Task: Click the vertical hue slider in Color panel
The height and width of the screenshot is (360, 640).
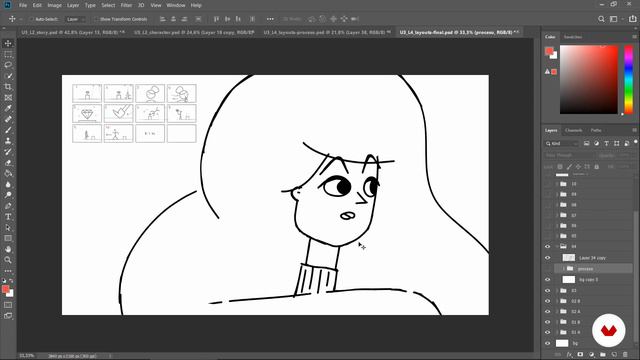Action: 629,79
